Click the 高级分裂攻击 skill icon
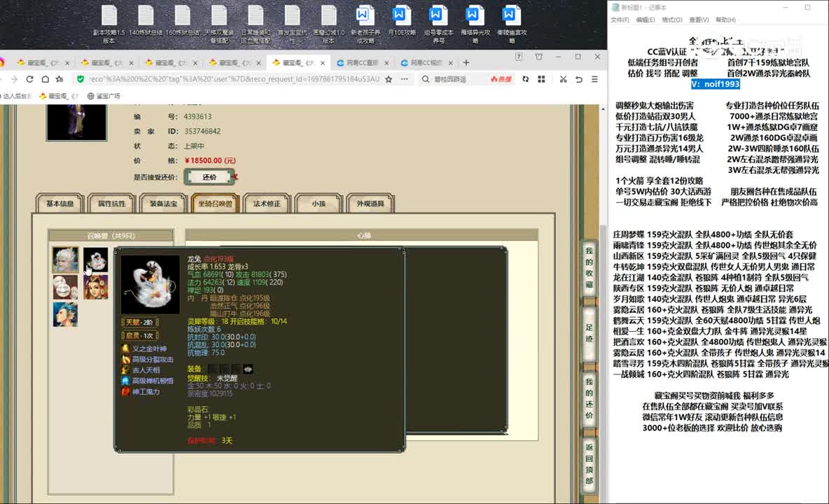 coord(126,359)
